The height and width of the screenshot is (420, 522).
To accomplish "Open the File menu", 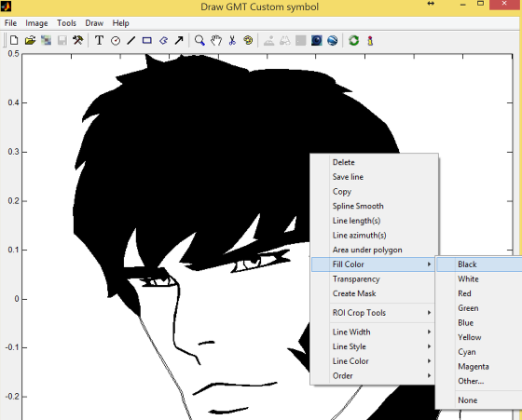I will (10, 23).
